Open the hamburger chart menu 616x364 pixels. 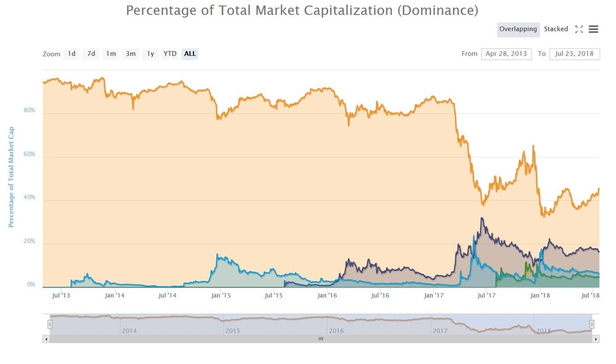(593, 29)
